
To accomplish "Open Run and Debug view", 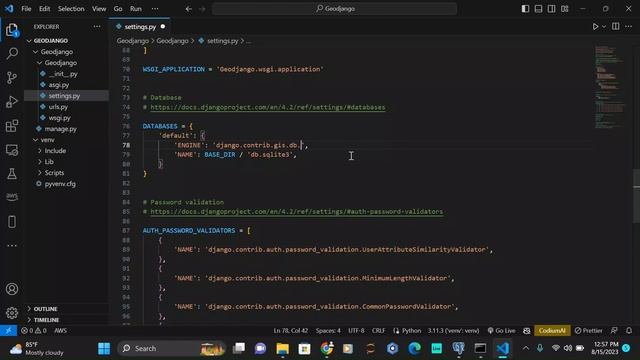I will [x=12, y=102].
